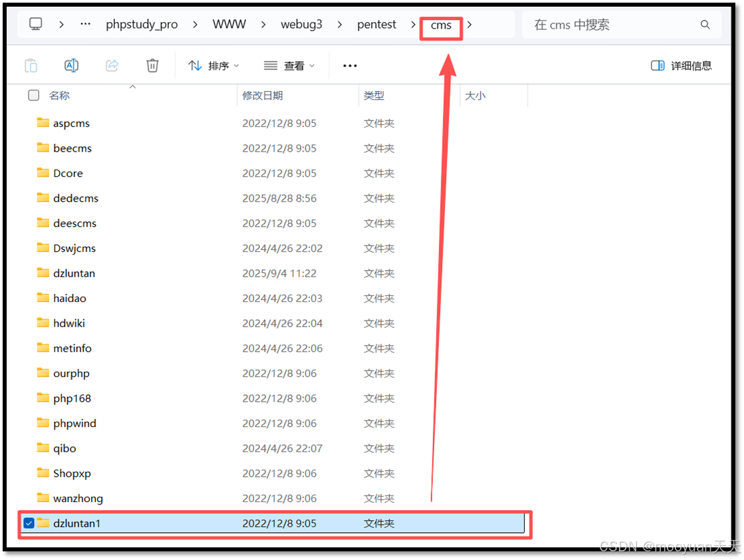The image size is (744, 560).
Task: Go to pentest in the breadcrumb
Action: 376,24
